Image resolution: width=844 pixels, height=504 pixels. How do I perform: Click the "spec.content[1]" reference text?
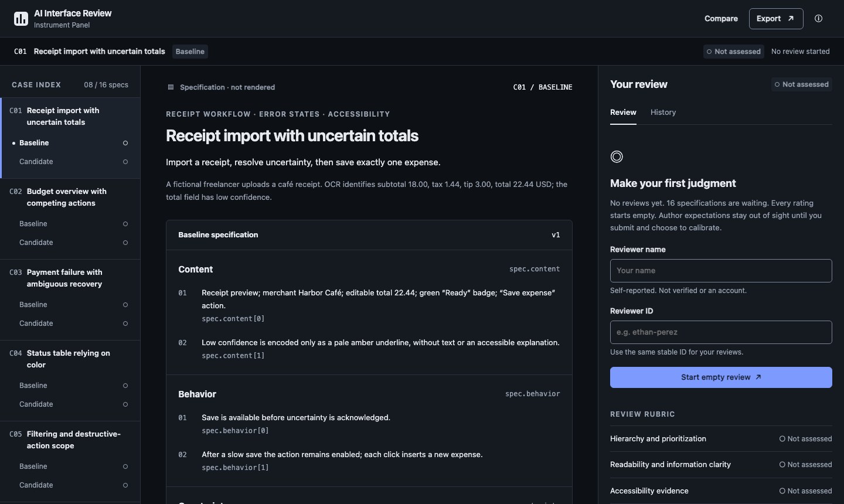233,356
